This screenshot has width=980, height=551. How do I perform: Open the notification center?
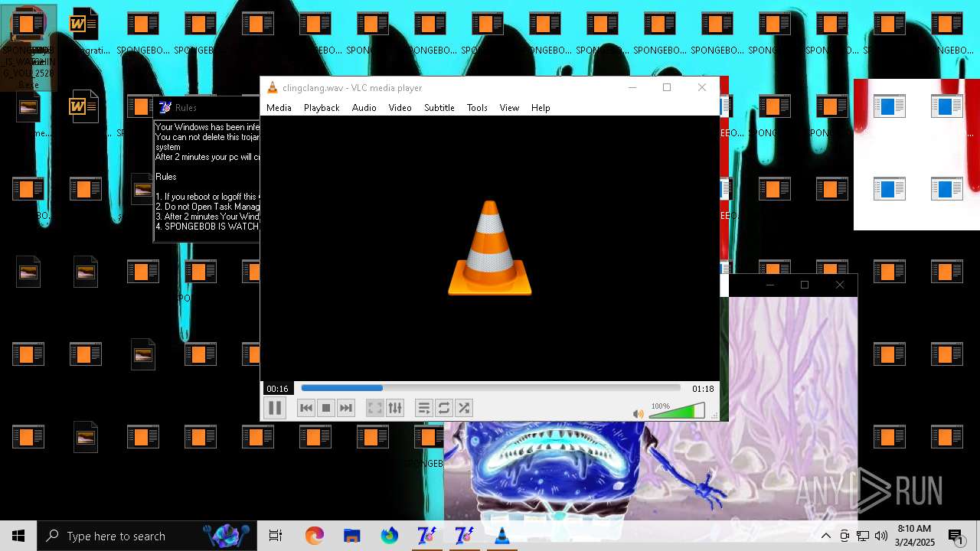point(956,536)
